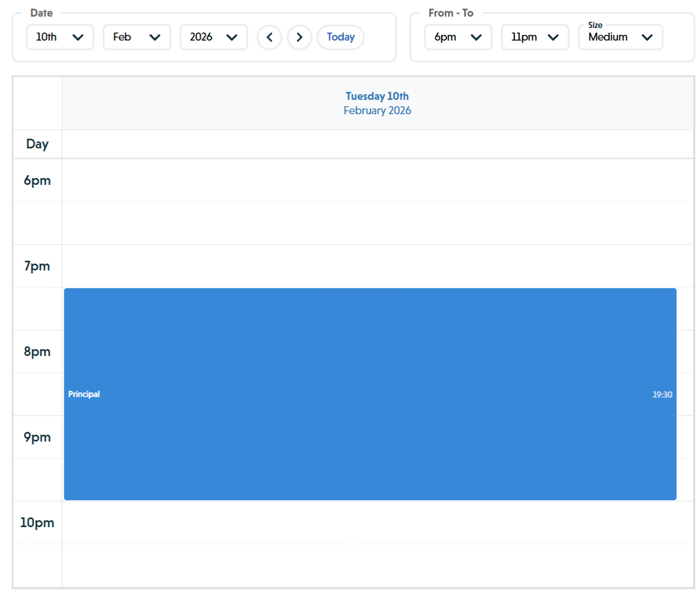Open the 2026 year dropdown
Image resolution: width=700 pixels, height=599 pixels.
214,37
